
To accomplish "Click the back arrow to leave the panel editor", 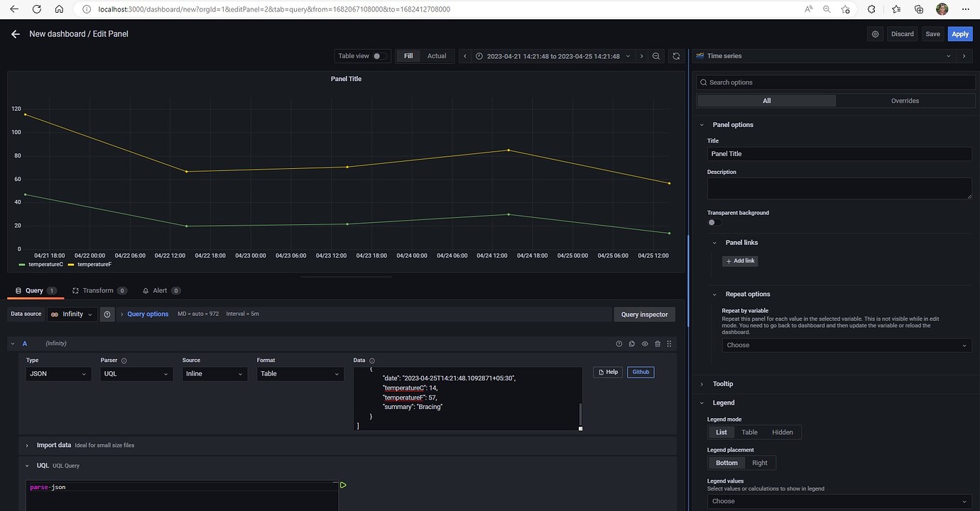I will pos(16,34).
